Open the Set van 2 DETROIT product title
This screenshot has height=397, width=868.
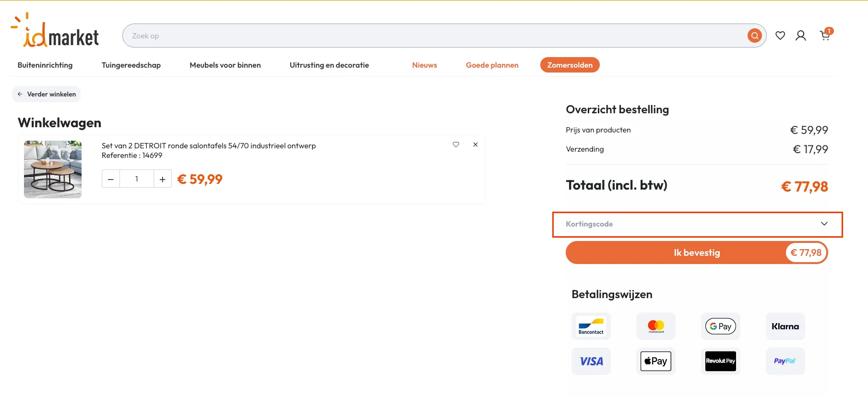click(209, 145)
